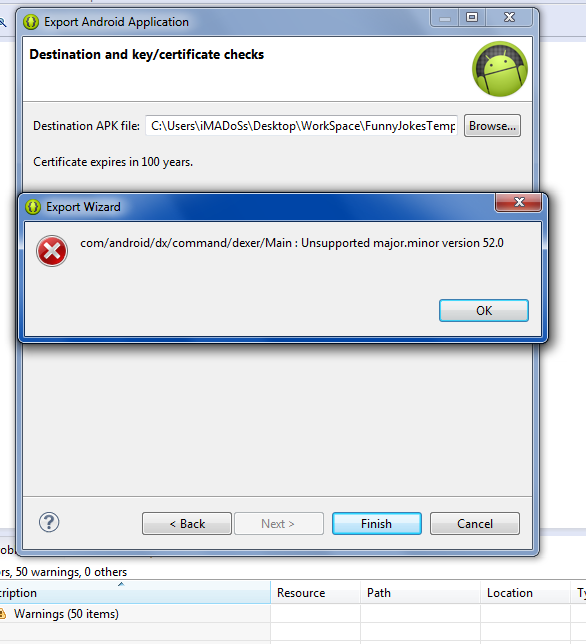Image resolution: width=586 pixels, height=644 pixels.
Task: Sort problems by the Resource column header
Action: 315,593
